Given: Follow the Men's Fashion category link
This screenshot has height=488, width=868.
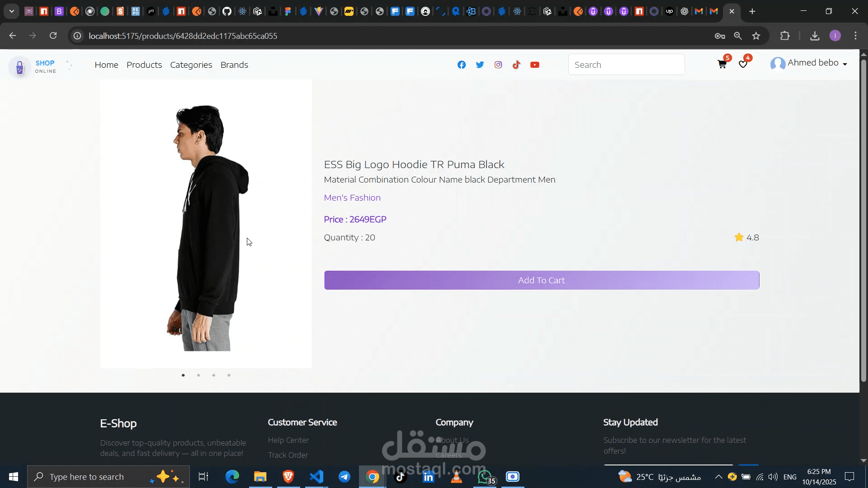Looking at the screenshot, I should click(x=352, y=197).
